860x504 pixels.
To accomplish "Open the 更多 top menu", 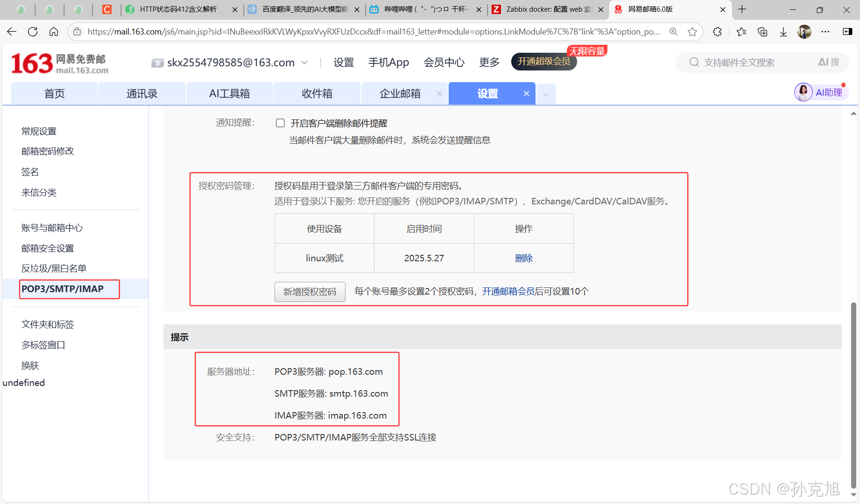I will pyautogui.click(x=489, y=62).
